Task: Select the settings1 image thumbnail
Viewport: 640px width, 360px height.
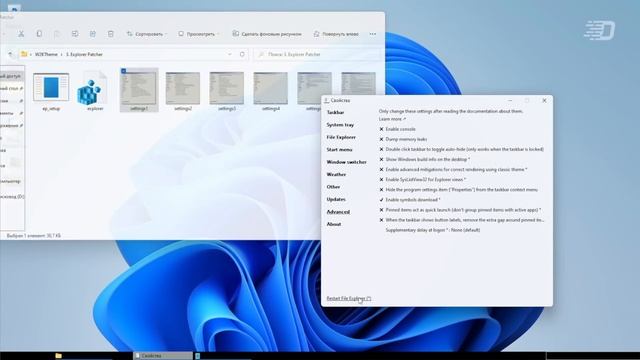Action: click(139, 90)
